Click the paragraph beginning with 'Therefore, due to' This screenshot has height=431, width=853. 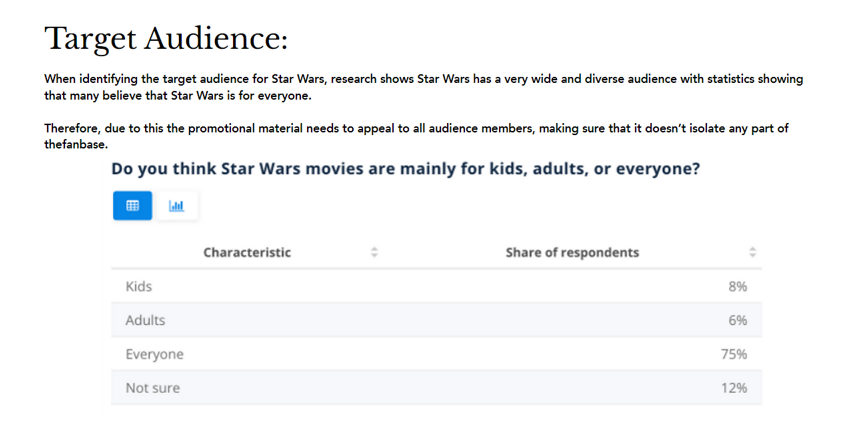click(416, 136)
